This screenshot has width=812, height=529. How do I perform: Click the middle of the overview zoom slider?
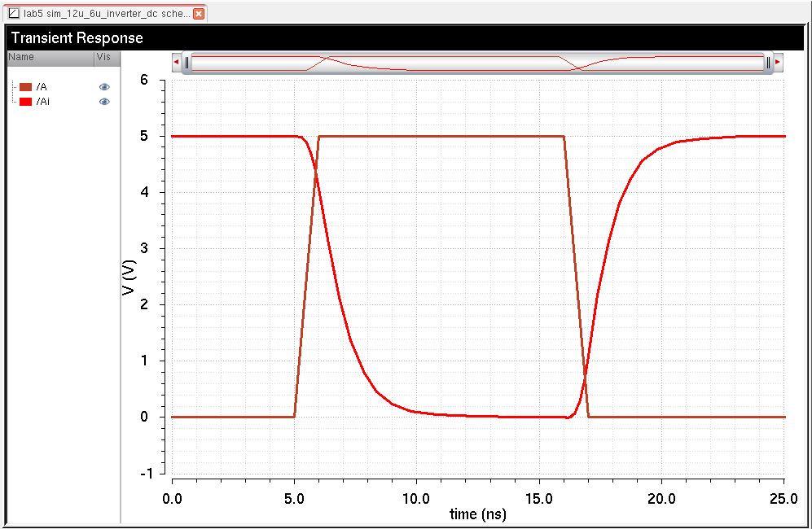coord(477,62)
